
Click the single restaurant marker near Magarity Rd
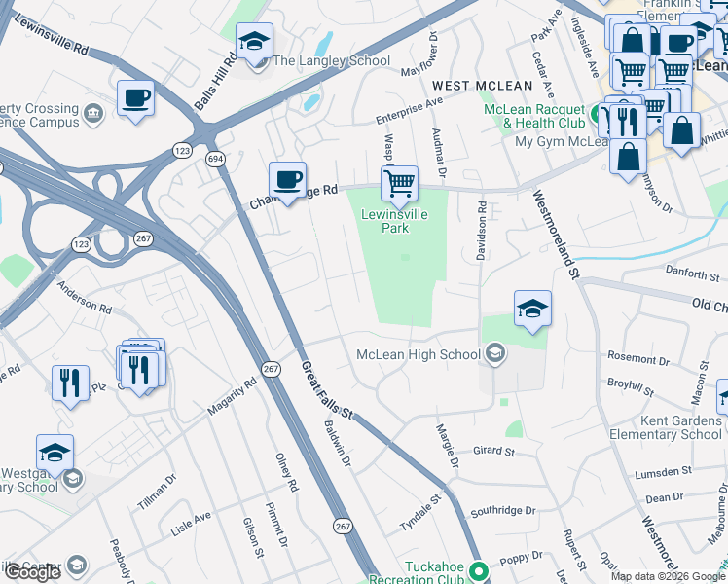(71, 385)
